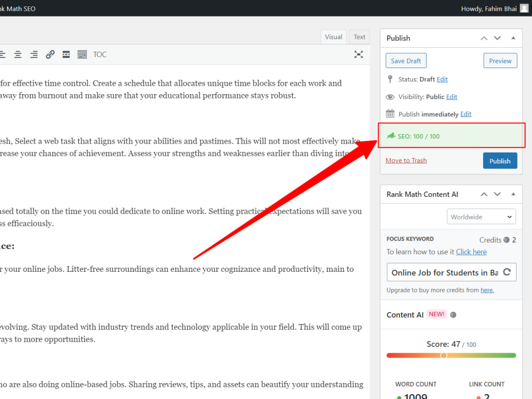Click the SEO 100/100 score
Screen dimensions: 532x399
point(419,136)
